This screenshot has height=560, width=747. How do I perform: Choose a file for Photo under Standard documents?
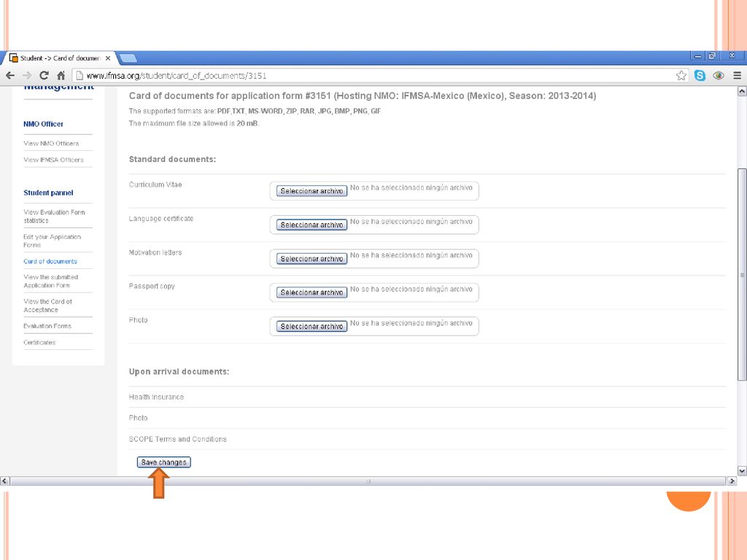[x=311, y=326]
